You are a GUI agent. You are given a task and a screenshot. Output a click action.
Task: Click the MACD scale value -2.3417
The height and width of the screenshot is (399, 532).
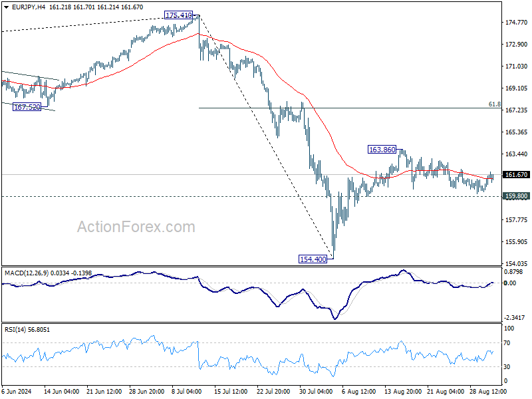[x=514, y=318]
